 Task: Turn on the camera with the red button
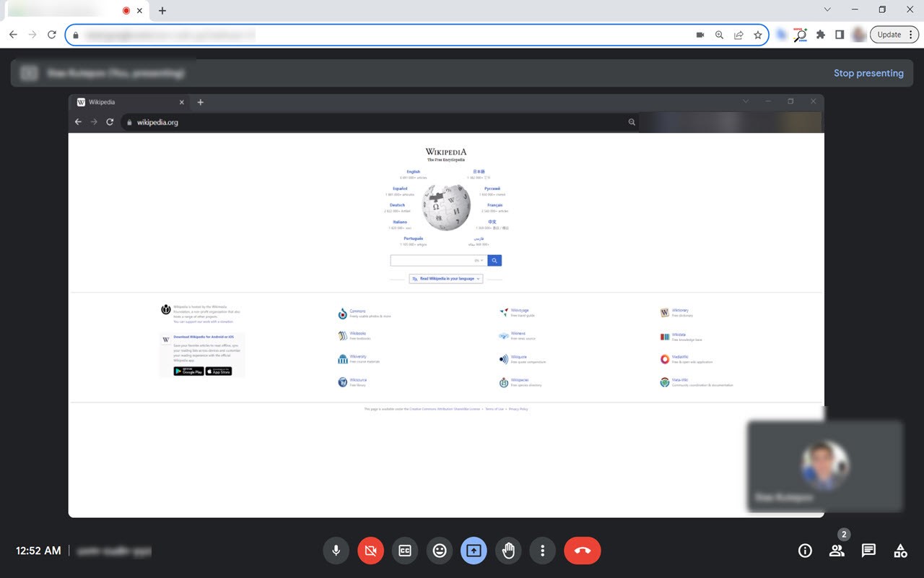[x=370, y=551]
